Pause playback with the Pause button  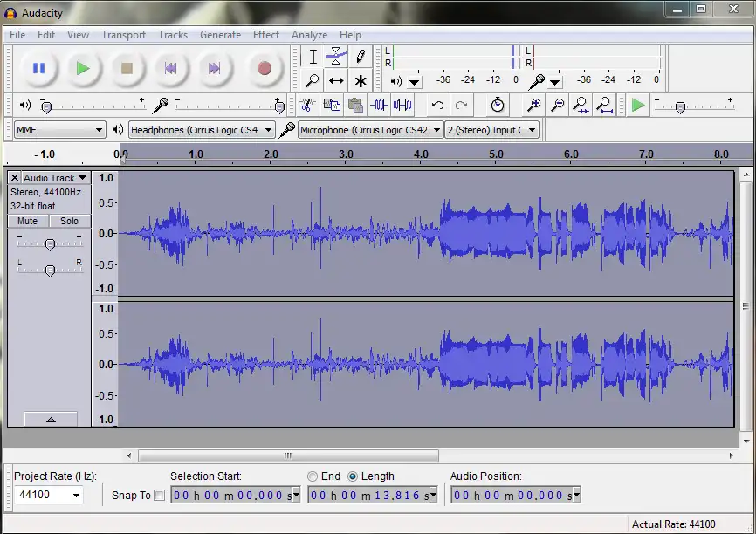(x=39, y=68)
